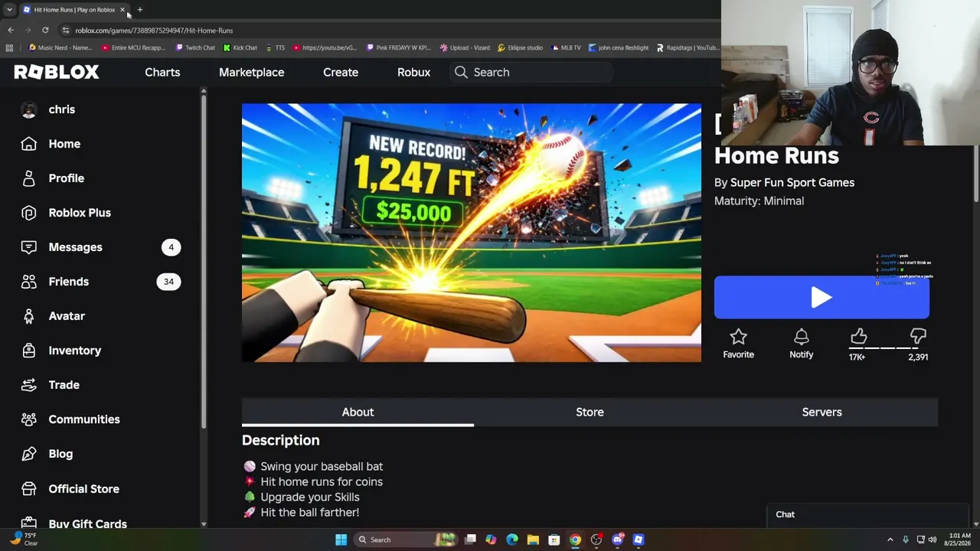Select the Hit Home Runs browser tab

(x=74, y=10)
